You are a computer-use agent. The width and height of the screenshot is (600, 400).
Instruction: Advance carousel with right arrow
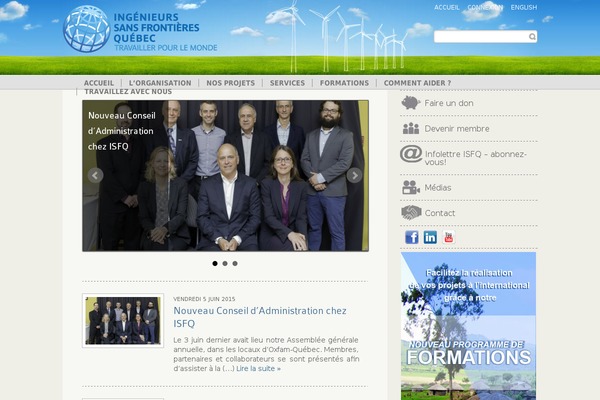point(354,175)
